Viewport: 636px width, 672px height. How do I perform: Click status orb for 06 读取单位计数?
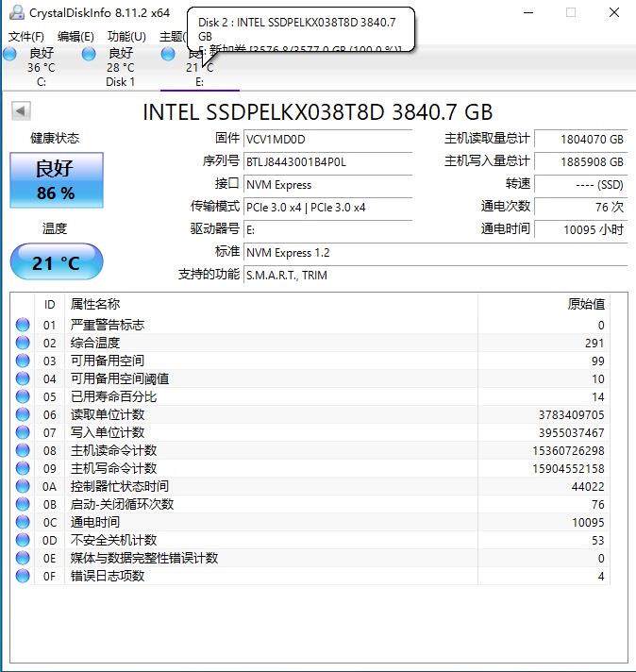(x=23, y=415)
